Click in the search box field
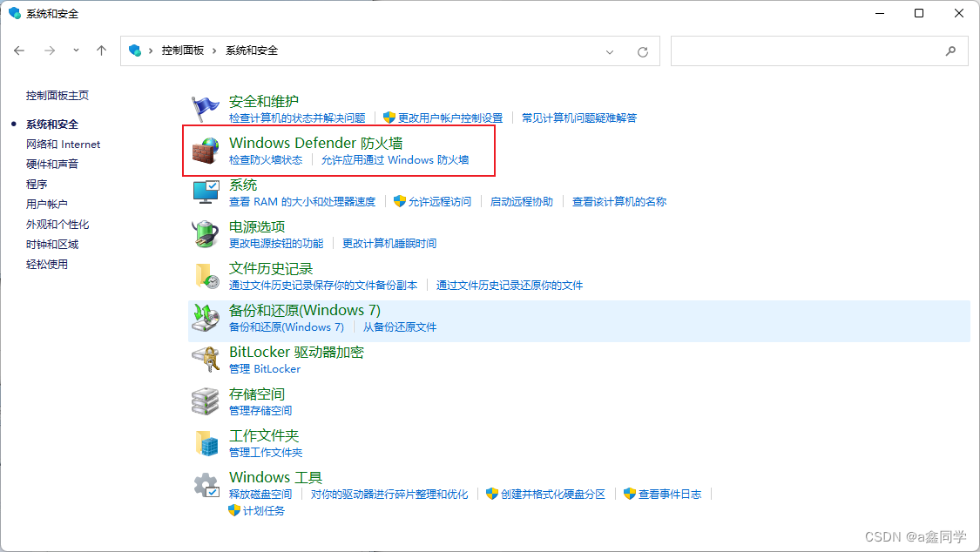The height and width of the screenshot is (552, 980). click(820, 51)
